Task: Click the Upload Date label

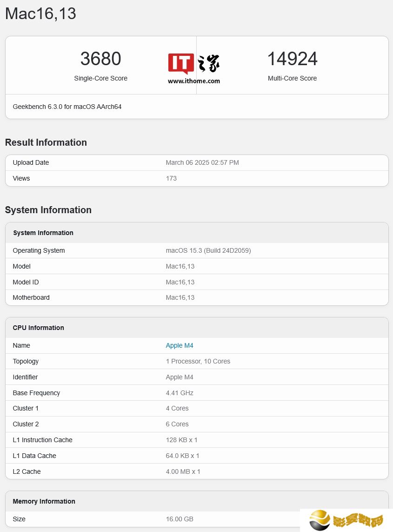Action: [31, 162]
